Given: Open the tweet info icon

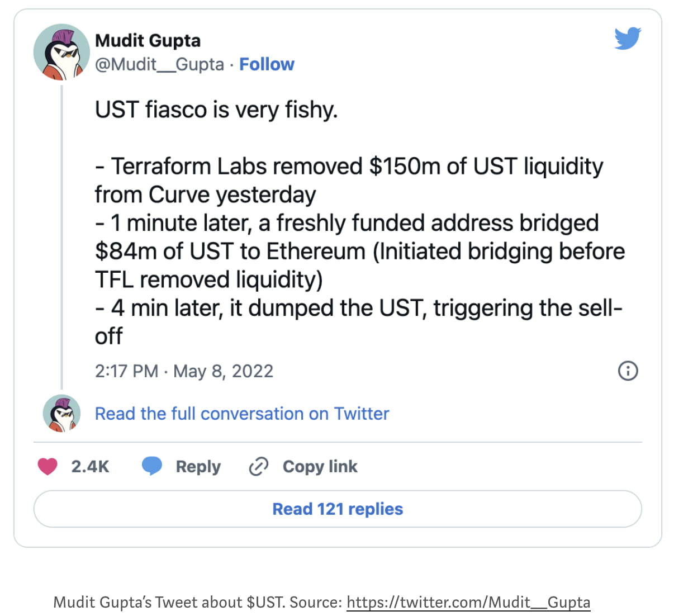Looking at the screenshot, I should pyautogui.click(x=628, y=371).
